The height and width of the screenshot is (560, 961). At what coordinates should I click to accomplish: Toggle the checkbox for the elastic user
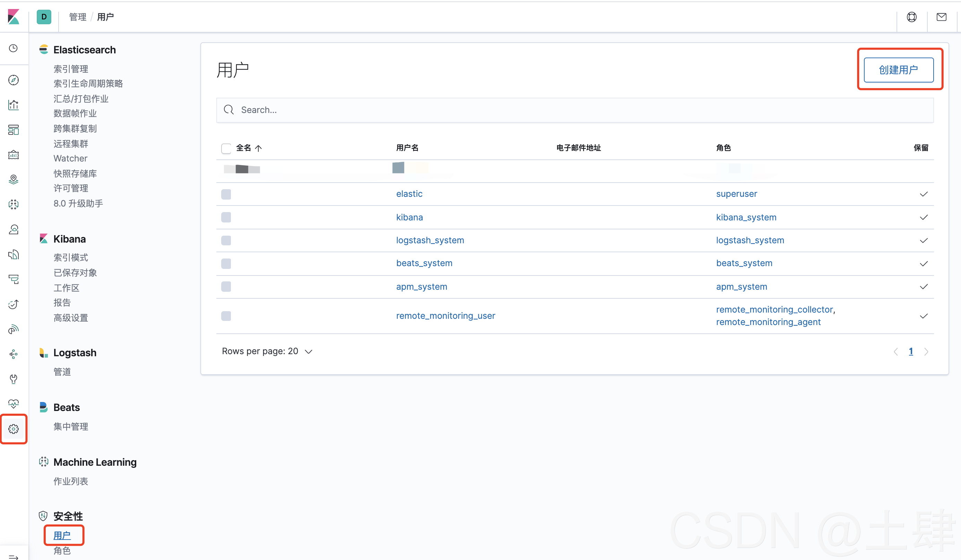pos(226,194)
